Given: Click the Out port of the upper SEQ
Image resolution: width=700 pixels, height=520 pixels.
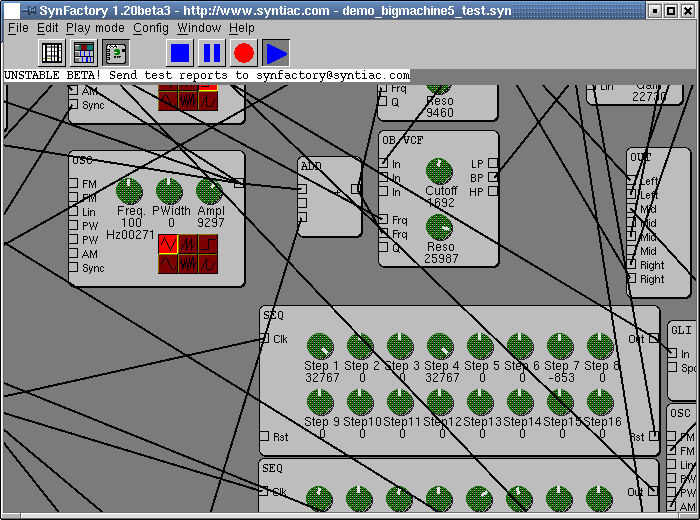Looking at the screenshot, I should (x=654, y=338).
